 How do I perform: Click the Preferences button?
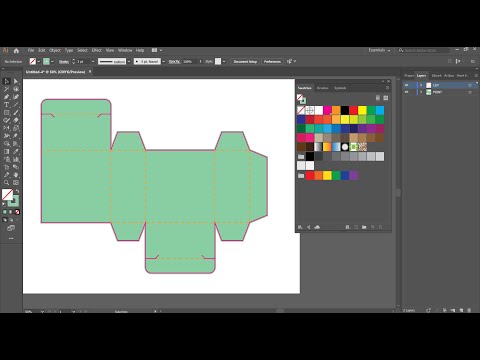[272, 62]
